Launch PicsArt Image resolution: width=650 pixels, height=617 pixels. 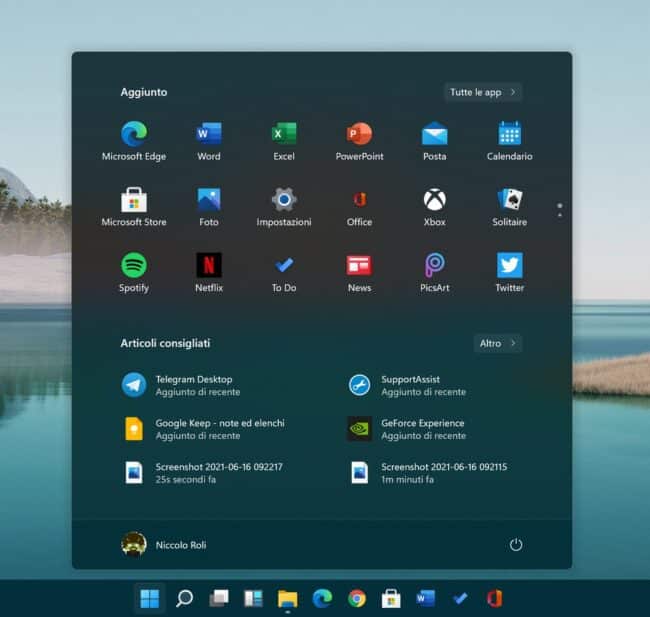[x=434, y=272]
